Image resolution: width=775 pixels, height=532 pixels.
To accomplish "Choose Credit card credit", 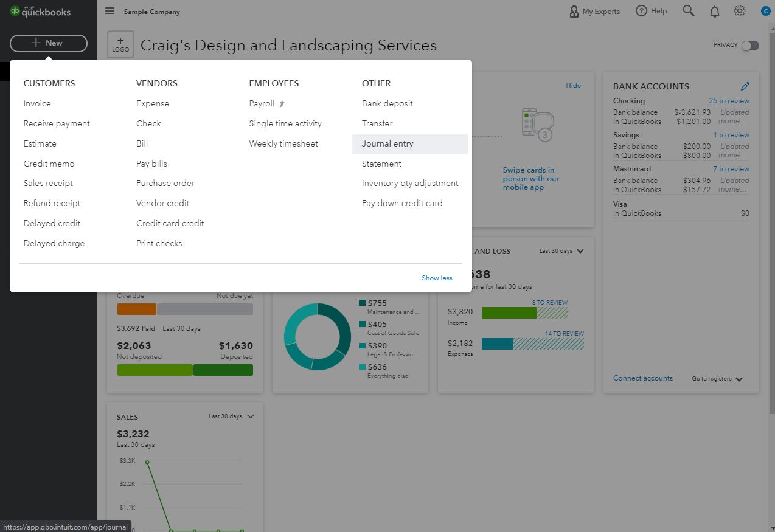I will pyautogui.click(x=170, y=223).
